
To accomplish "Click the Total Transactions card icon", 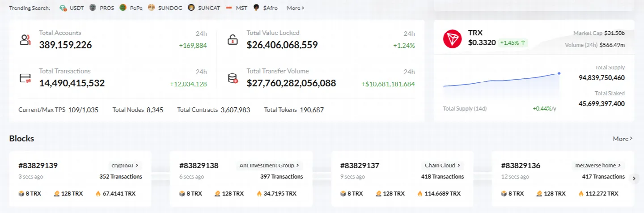I will [x=25, y=78].
